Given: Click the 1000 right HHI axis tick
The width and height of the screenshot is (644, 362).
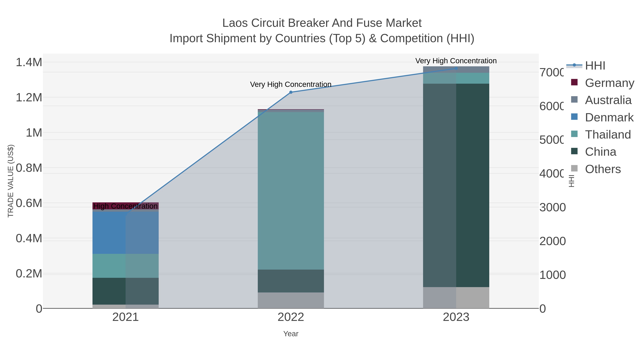Looking at the screenshot, I should coord(553,275).
